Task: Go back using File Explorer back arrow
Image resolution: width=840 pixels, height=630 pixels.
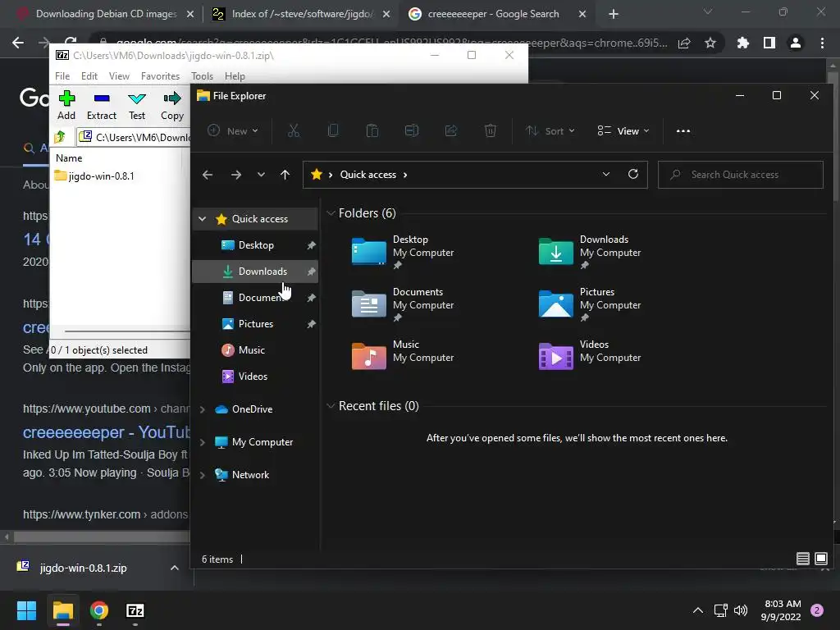Action: tap(208, 175)
